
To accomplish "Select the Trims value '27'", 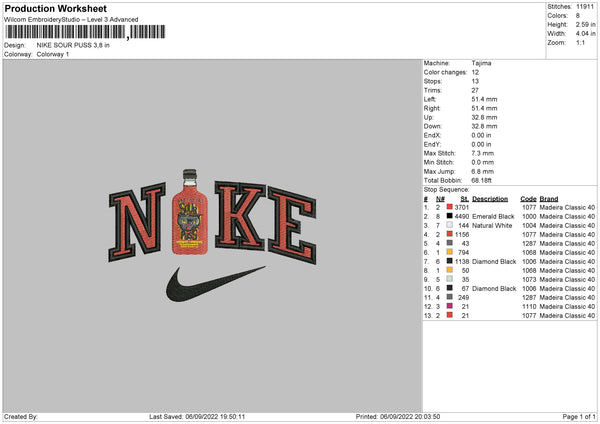I will tap(475, 90).
